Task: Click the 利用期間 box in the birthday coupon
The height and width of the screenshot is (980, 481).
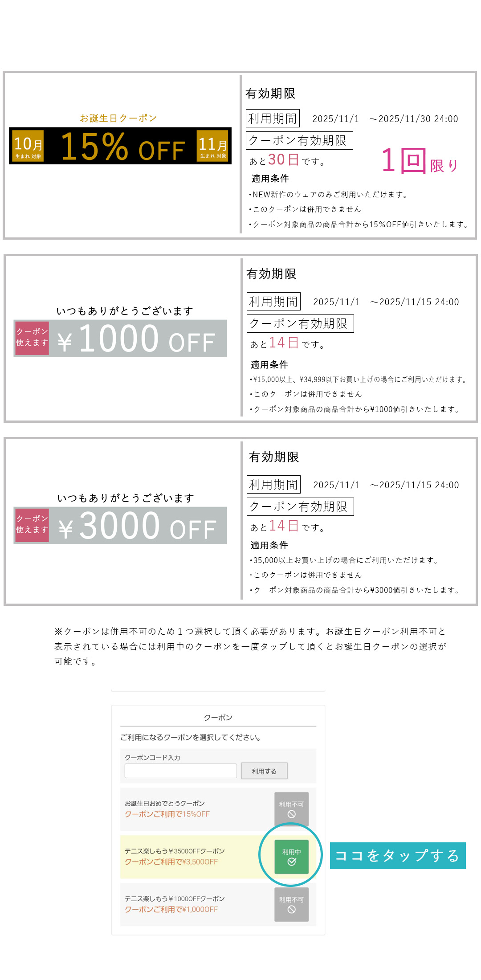Action: (273, 118)
